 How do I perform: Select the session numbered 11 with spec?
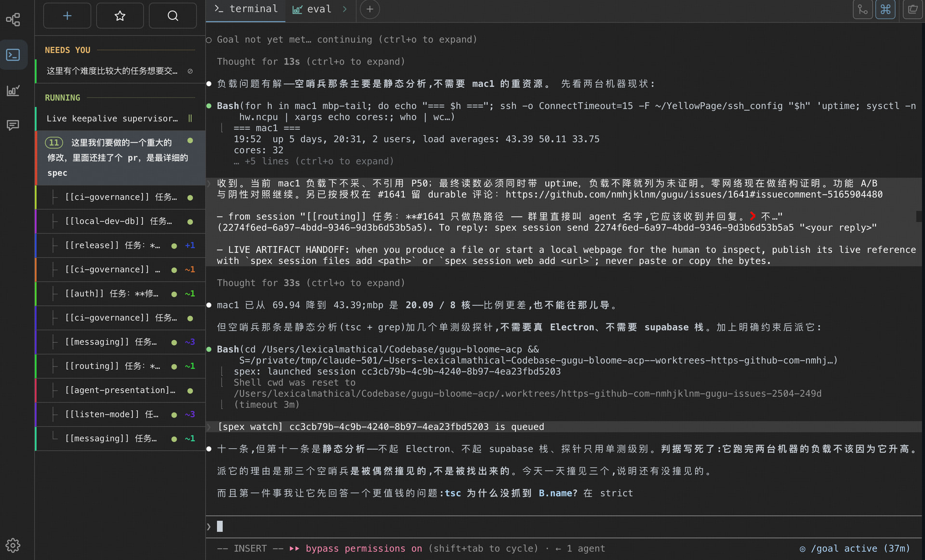(x=120, y=157)
